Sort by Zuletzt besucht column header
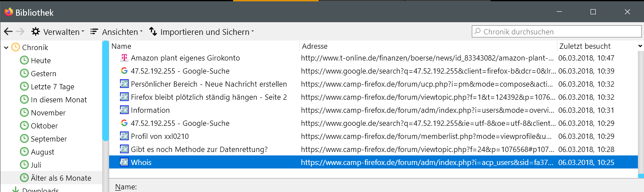 [585, 46]
